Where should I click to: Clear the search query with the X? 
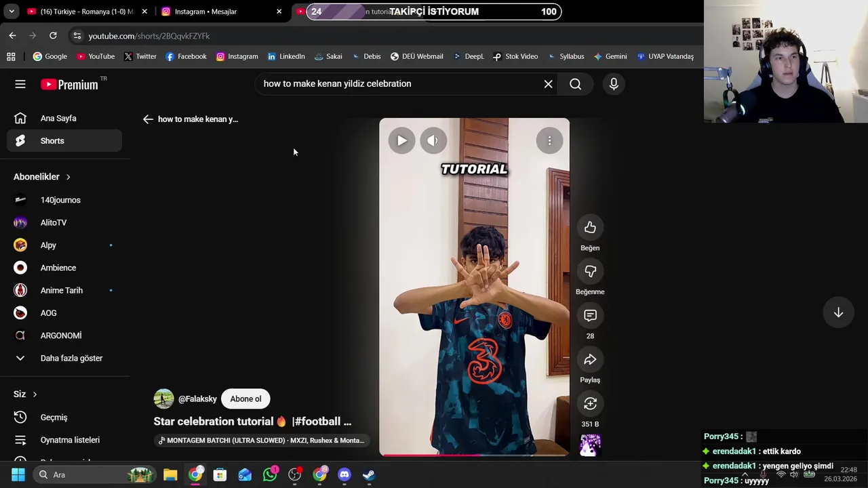[548, 84]
